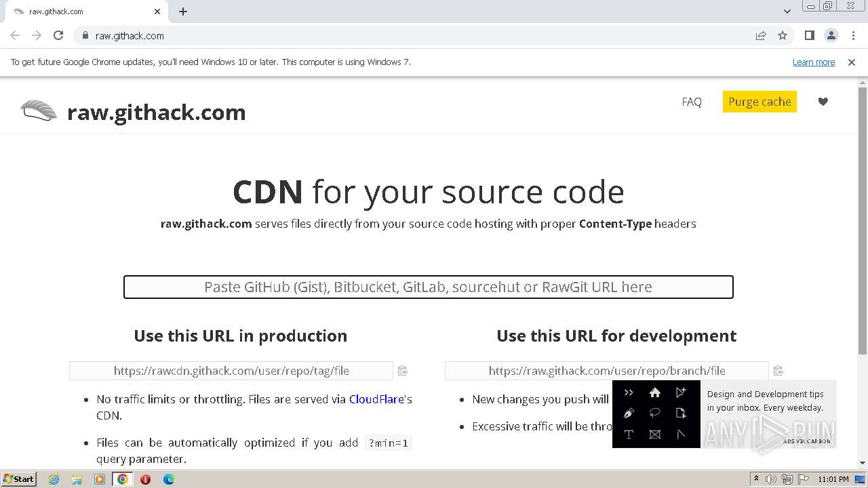Click the Use this URL for development heading
This screenshot has width=868, height=488.
616,335
